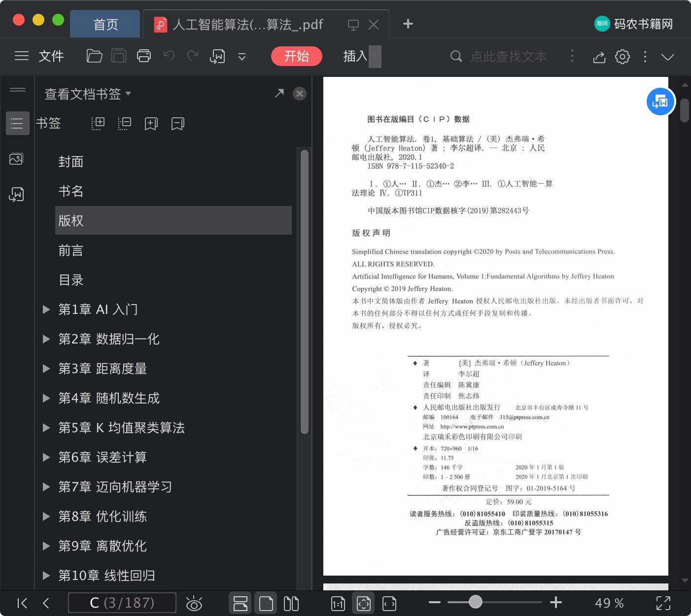
Task: Undo the last action
Action: [169, 56]
